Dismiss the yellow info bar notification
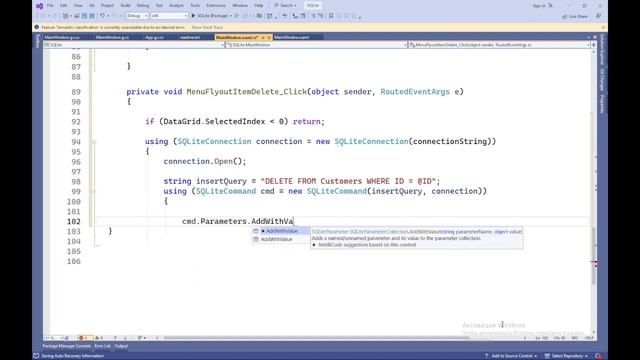Screen dimensions: 640x360 603,27
